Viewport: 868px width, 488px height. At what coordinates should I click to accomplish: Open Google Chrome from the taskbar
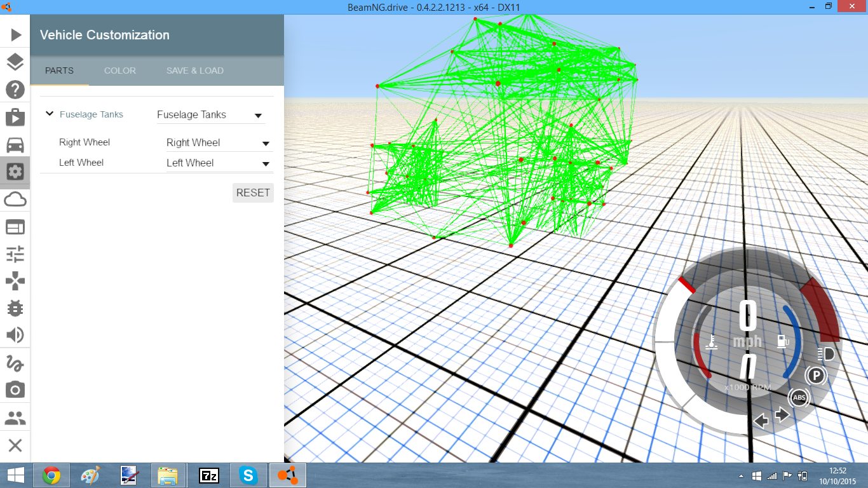51,475
